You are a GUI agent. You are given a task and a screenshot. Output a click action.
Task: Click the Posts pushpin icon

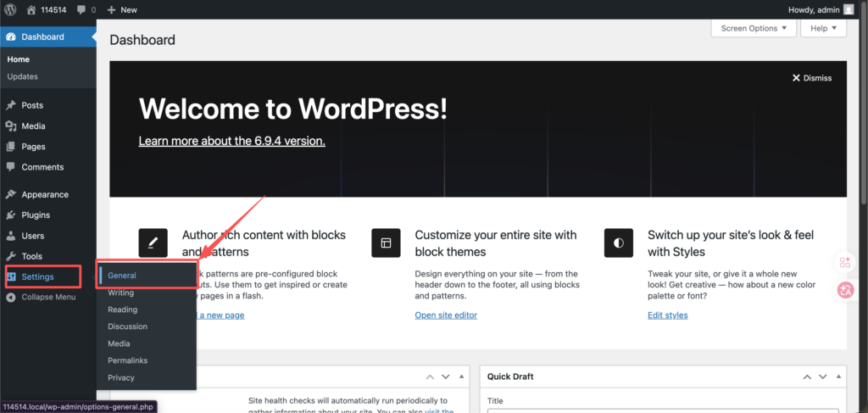[11, 105]
